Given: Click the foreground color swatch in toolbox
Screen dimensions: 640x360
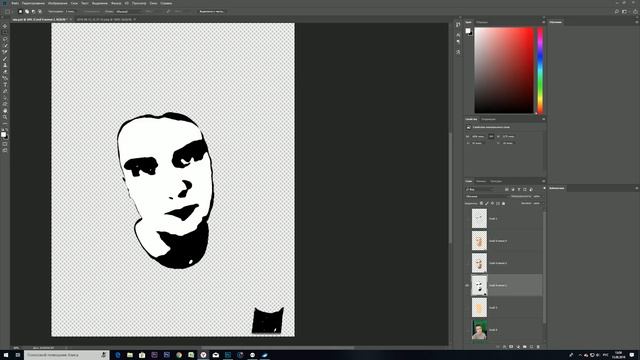Looking at the screenshot, I should pyautogui.click(x=3, y=134).
